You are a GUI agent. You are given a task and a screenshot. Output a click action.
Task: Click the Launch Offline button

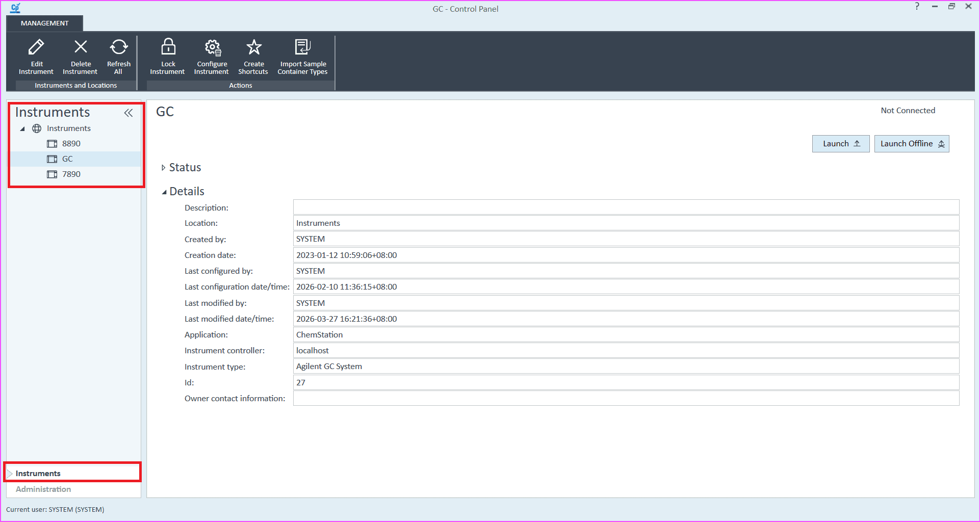click(912, 144)
